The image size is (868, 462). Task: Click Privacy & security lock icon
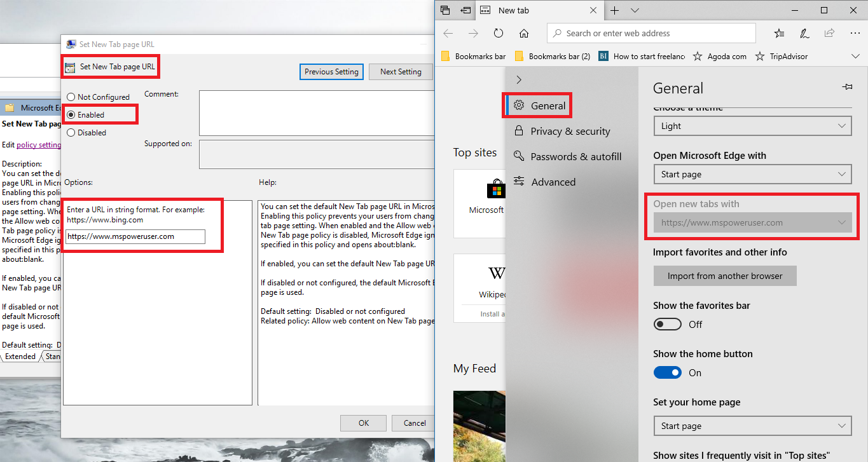(x=519, y=131)
